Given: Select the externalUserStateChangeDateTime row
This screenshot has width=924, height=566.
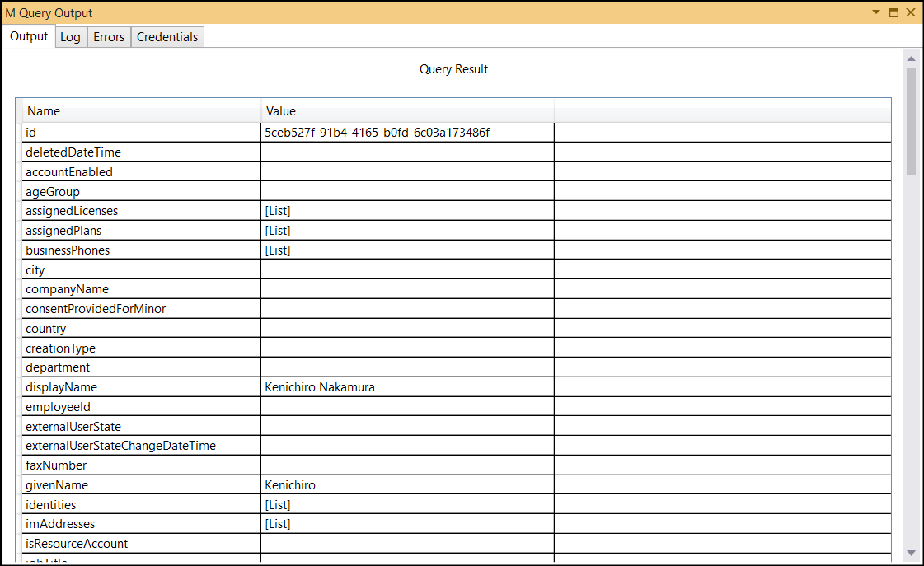Looking at the screenshot, I should (x=457, y=446).
